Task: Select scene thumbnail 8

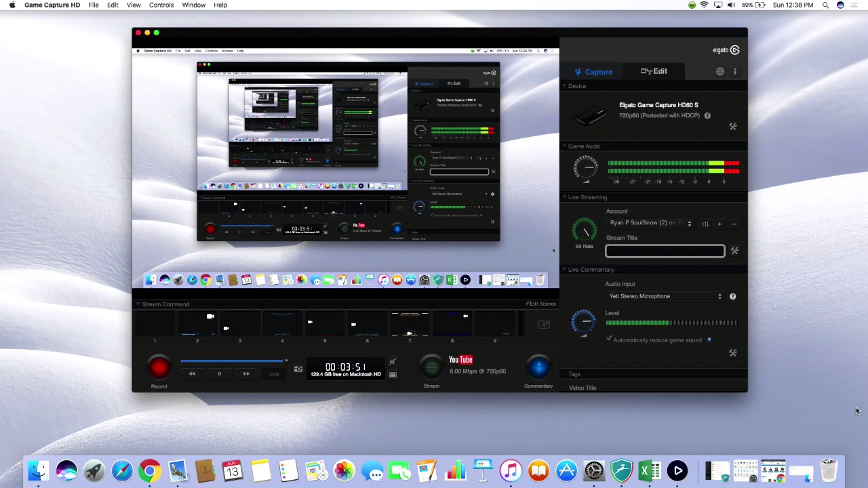Action: point(452,324)
